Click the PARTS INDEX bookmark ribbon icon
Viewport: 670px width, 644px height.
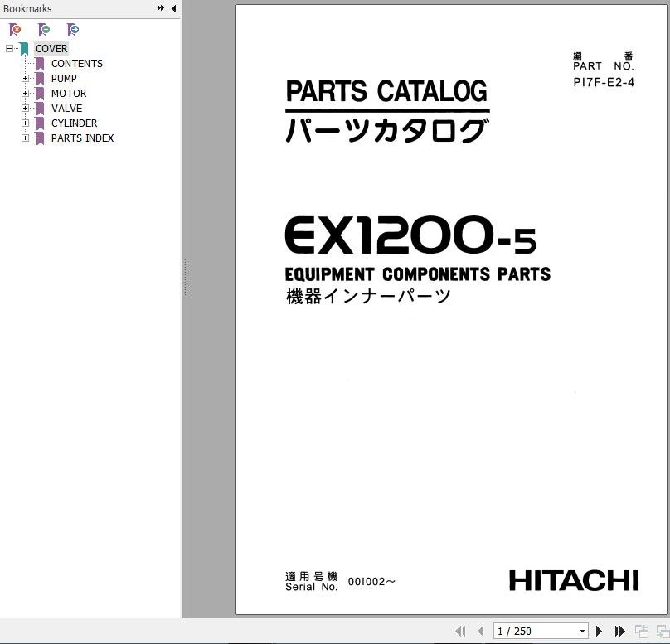[40, 138]
